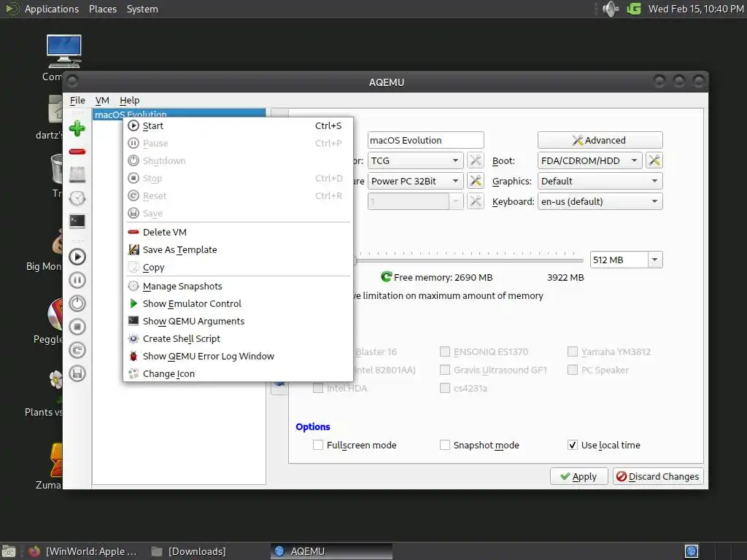Open the TCG accelerator dropdown
747x560 pixels.
(x=415, y=160)
